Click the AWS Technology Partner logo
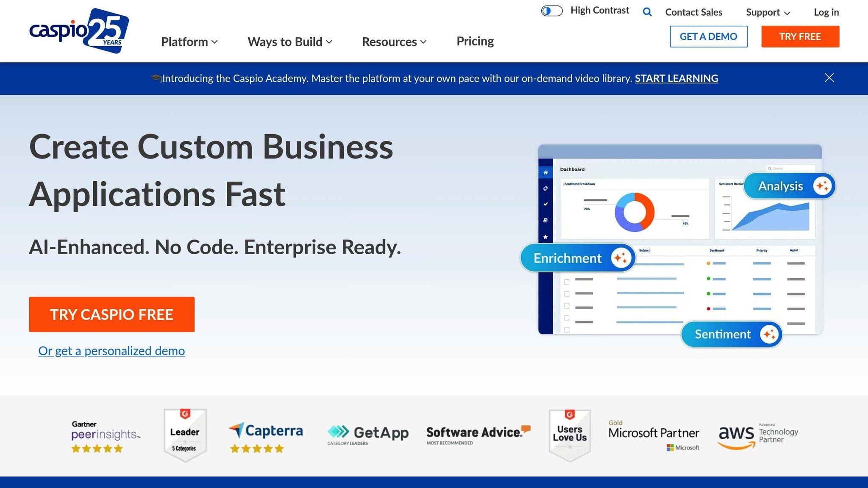This screenshot has width=868, height=488. [758, 435]
